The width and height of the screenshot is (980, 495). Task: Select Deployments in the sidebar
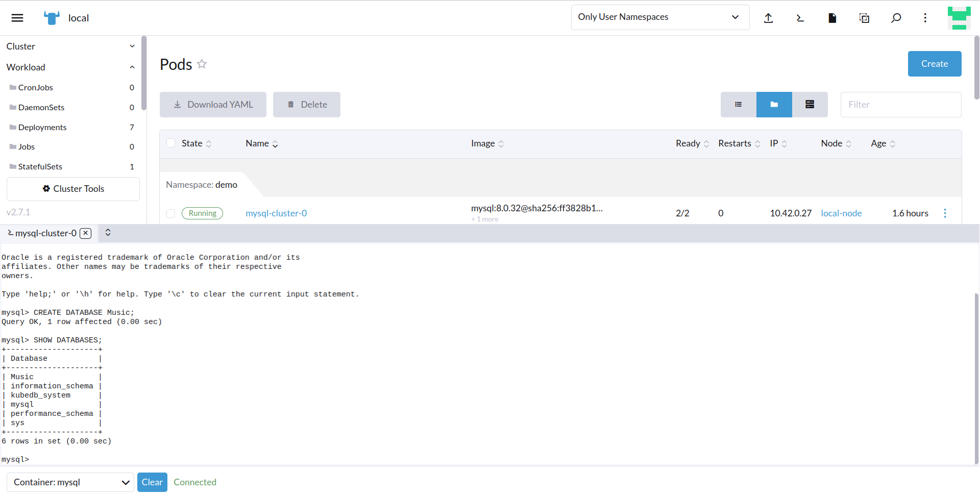tap(42, 127)
